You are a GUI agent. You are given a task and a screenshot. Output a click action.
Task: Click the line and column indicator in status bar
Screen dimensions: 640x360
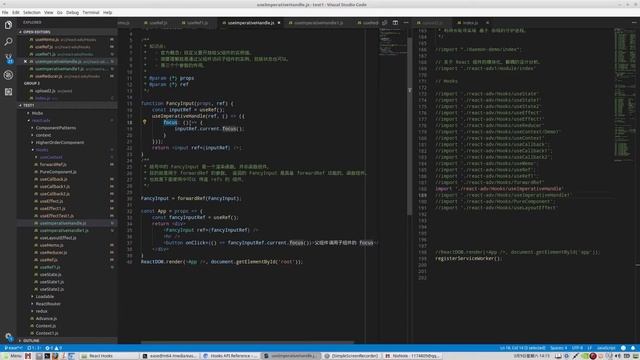coord(522,348)
